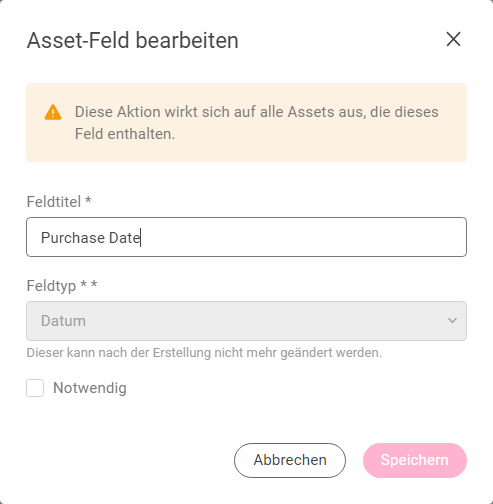
Task: Open the Feldtyp dropdown showing Datum
Action: [x=246, y=321]
